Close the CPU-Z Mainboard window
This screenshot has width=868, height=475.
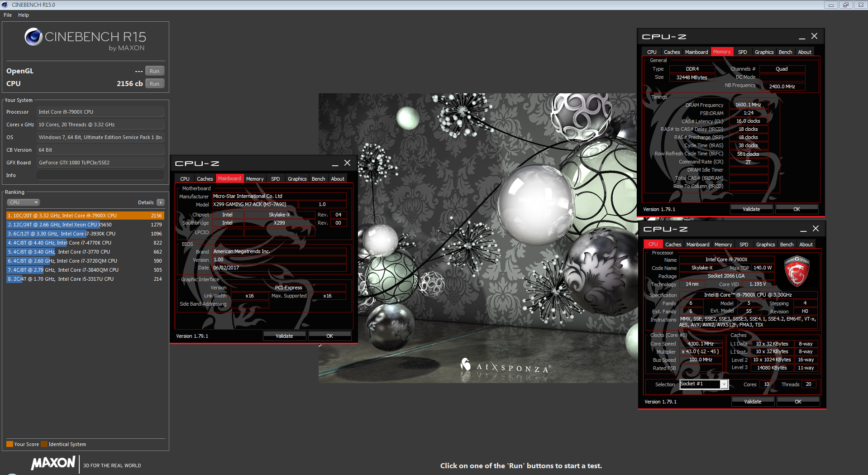pos(347,163)
